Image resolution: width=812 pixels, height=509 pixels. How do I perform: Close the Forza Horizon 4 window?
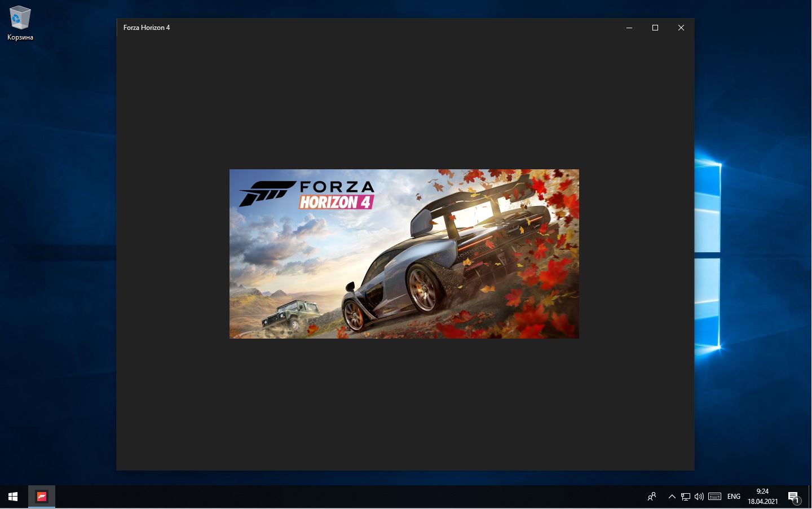(681, 28)
